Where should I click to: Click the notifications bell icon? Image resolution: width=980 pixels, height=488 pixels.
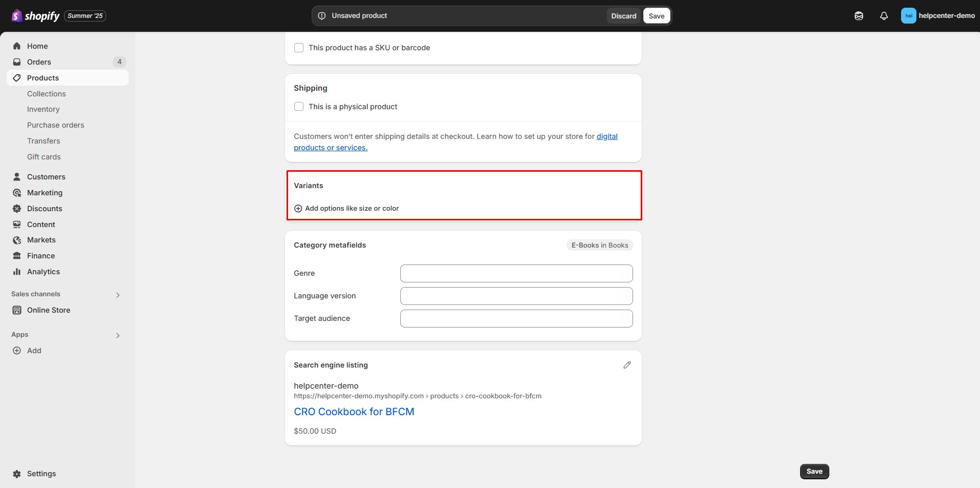tap(884, 16)
